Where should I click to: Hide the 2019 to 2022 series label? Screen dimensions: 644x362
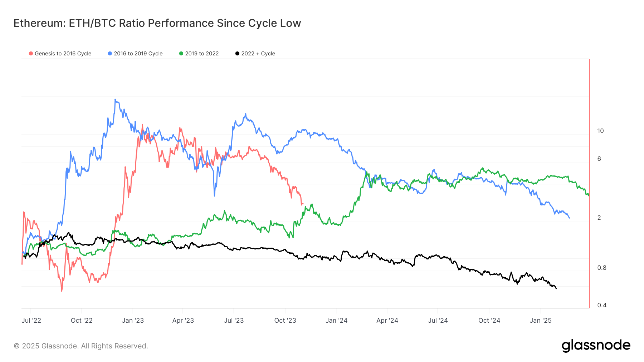[x=202, y=54]
